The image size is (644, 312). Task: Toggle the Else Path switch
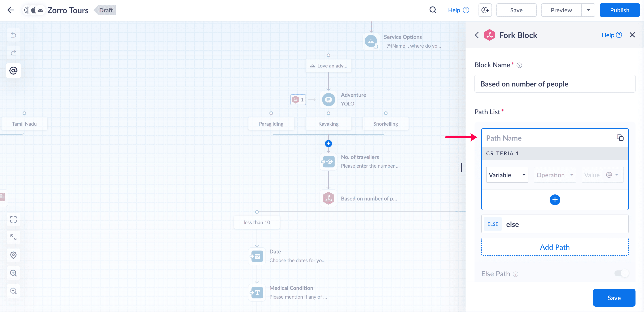point(621,273)
